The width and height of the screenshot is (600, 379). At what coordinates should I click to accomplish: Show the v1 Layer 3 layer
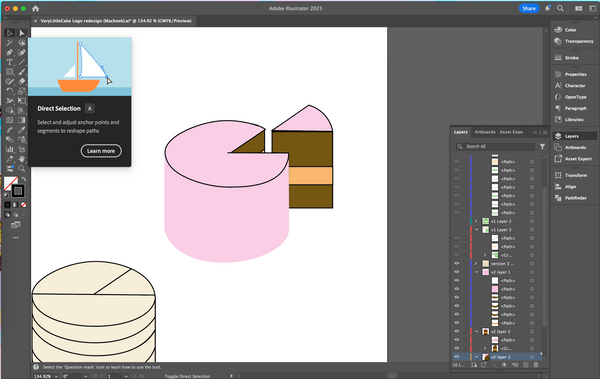point(457,229)
